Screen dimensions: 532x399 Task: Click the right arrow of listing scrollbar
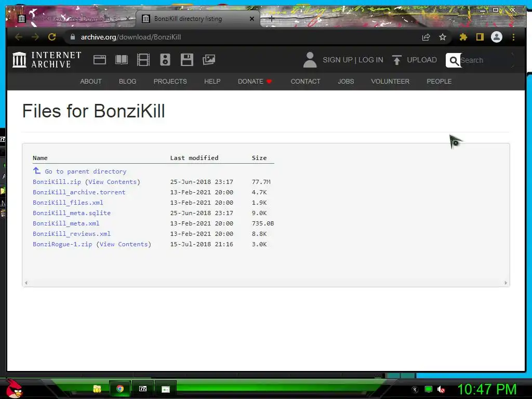coord(506,283)
